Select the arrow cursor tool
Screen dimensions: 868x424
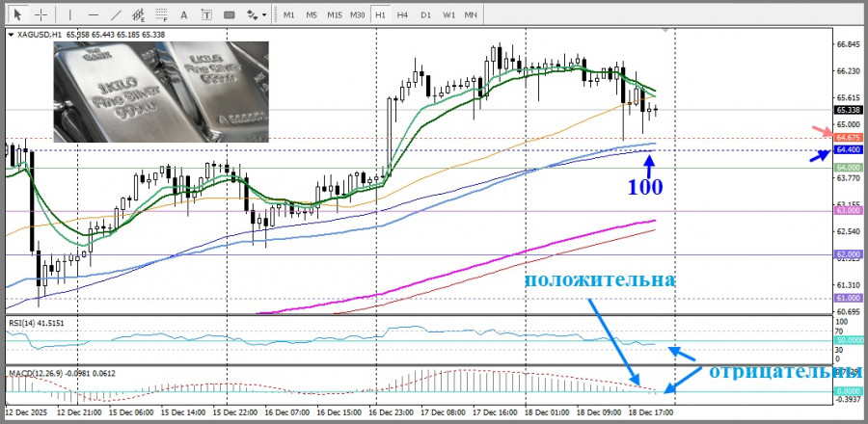pos(18,14)
